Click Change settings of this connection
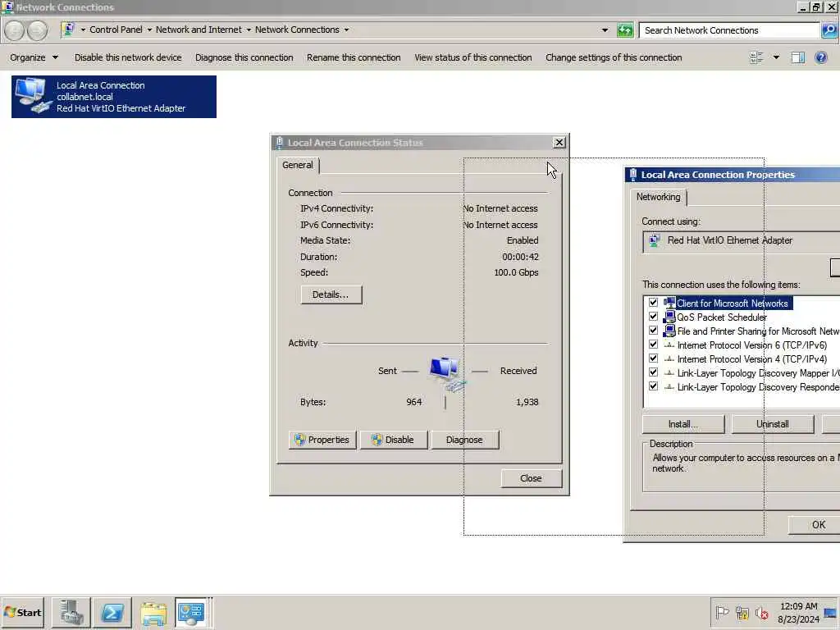This screenshot has width=840, height=630. 614,57
